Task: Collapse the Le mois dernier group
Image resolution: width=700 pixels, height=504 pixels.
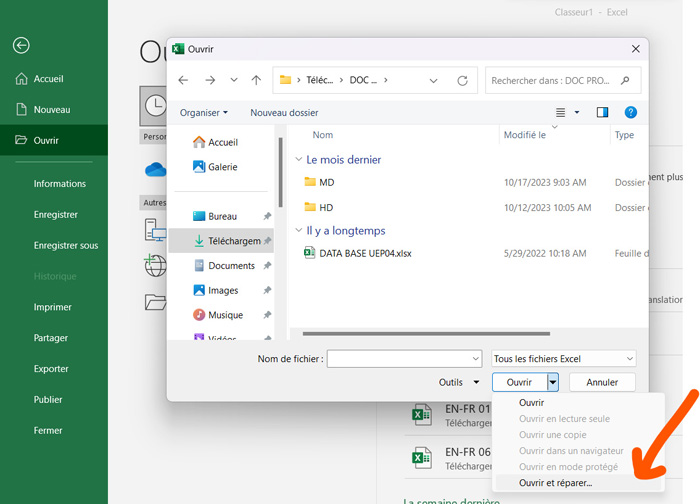Action: (299, 159)
